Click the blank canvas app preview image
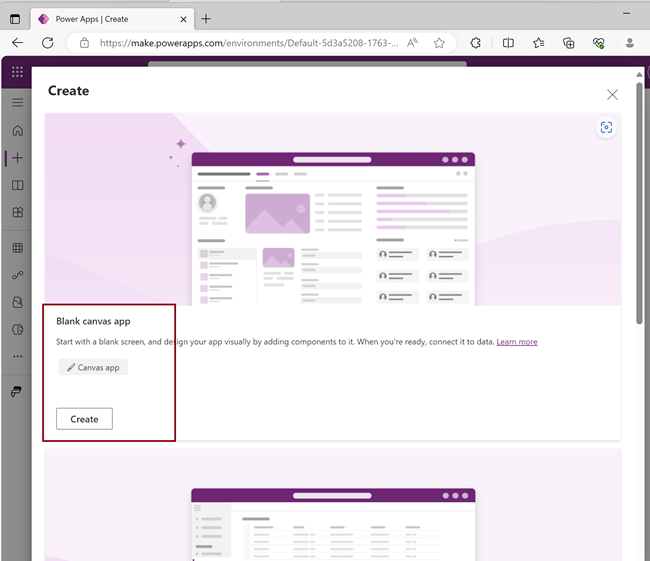 click(333, 209)
